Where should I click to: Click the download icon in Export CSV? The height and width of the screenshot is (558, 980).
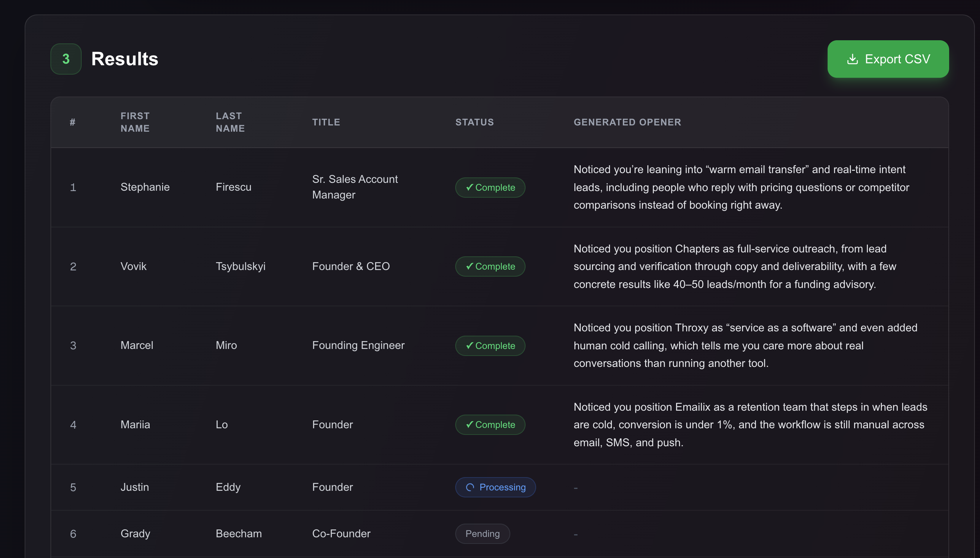(x=852, y=59)
